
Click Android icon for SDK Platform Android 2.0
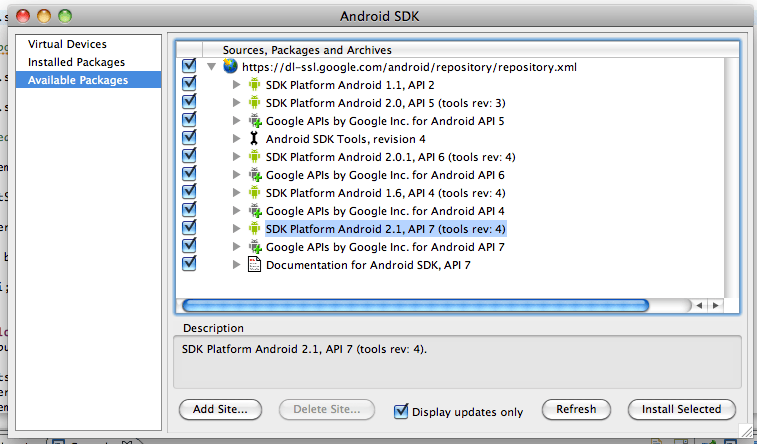pos(254,102)
